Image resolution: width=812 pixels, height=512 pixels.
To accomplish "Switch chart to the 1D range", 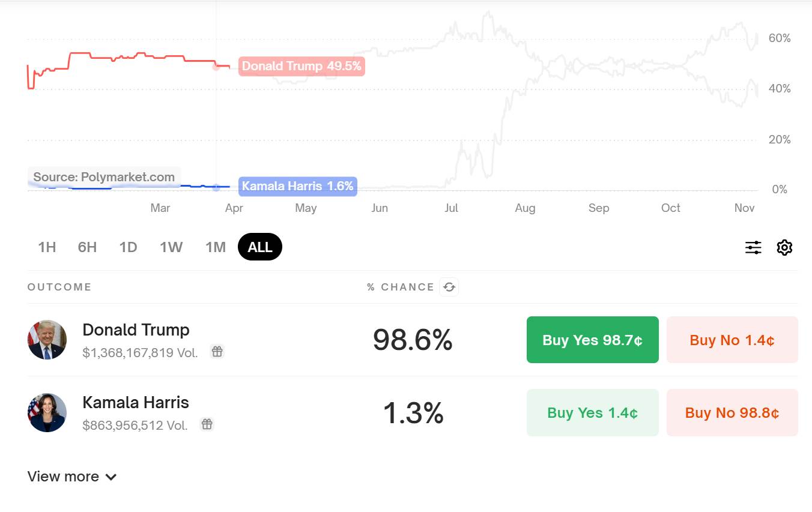I will [128, 247].
